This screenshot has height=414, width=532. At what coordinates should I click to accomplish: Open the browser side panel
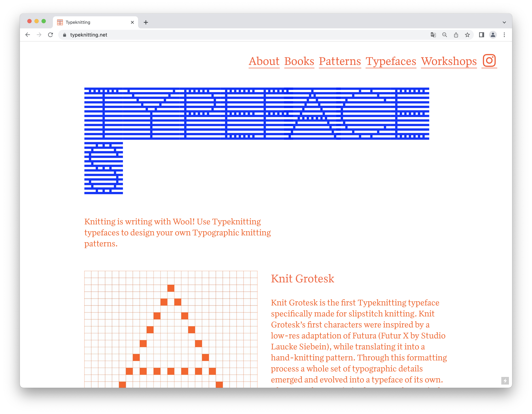click(481, 35)
